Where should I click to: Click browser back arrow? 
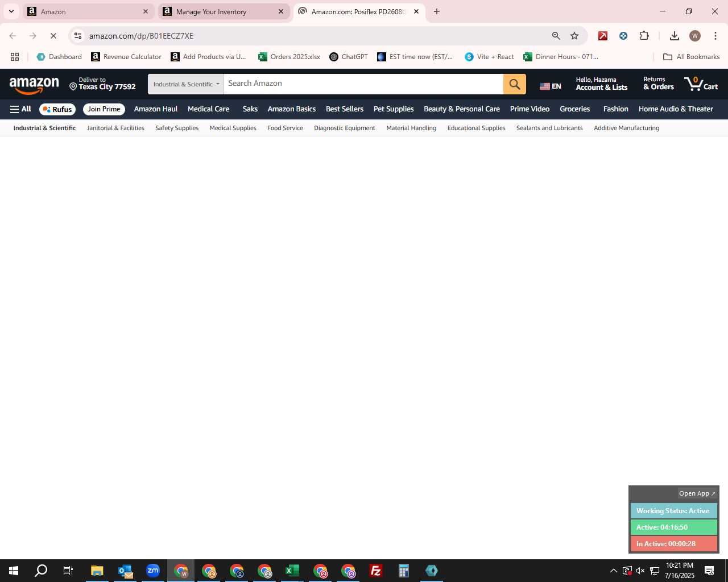[13, 36]
